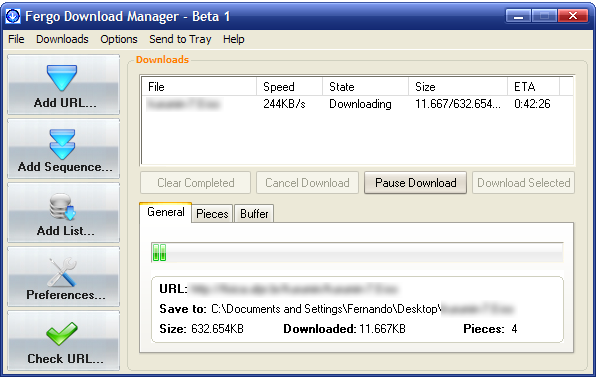Open the Options menu
Screen dimensions: 596x377
pos(119,39)
